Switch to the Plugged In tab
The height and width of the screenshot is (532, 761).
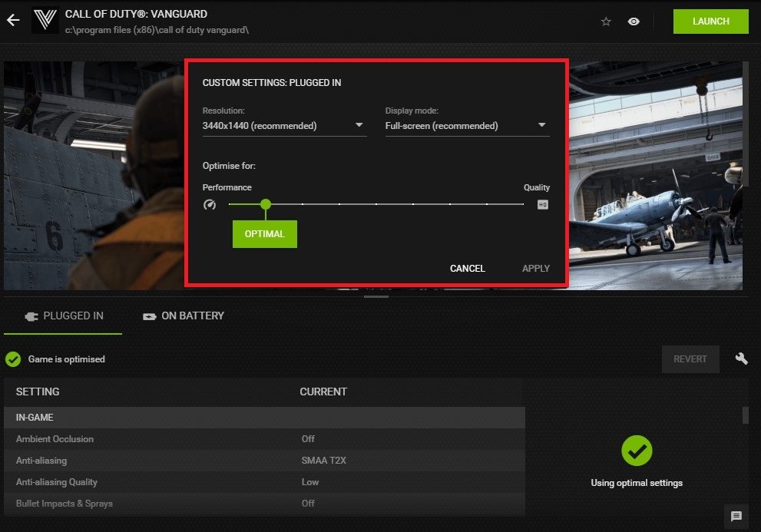[x=64, y=316]
